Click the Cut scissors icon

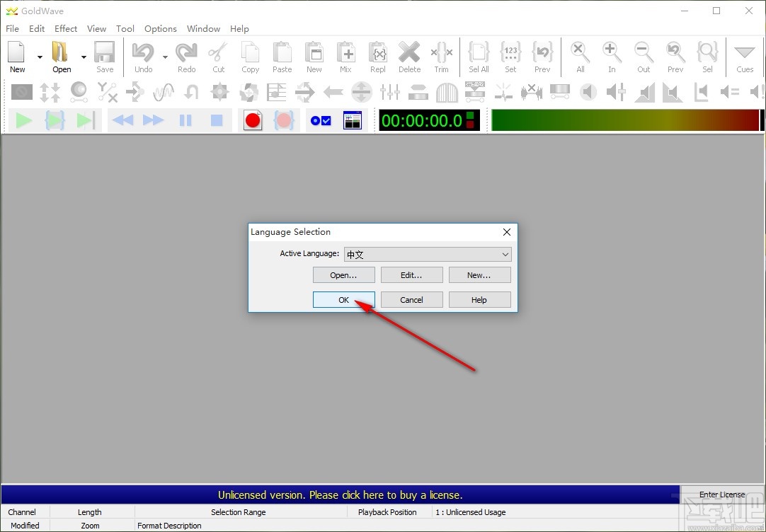click(x=218, y=52)
